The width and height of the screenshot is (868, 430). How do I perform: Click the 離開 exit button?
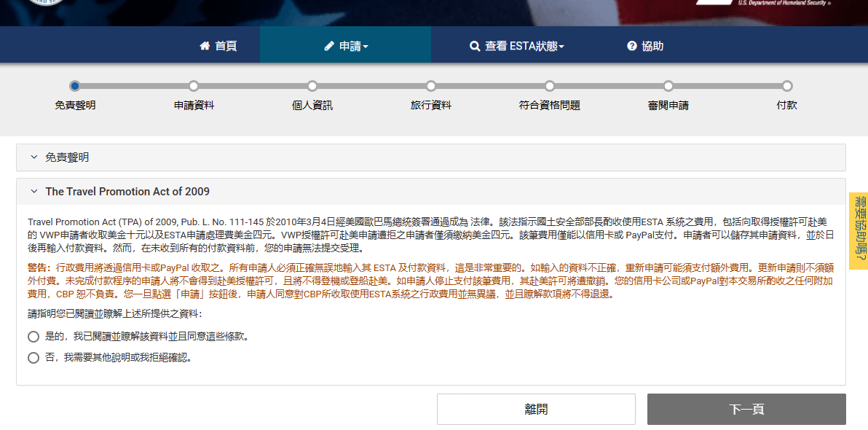click(x=536, y=410)
